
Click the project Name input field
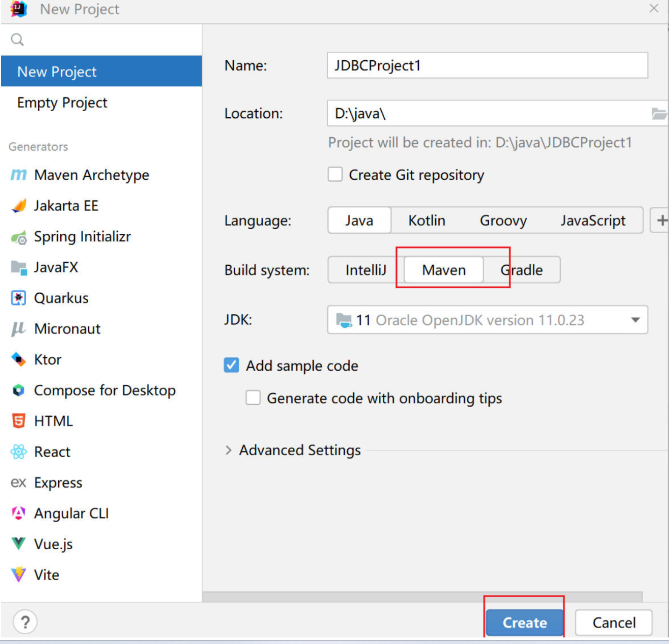coord(487,65)
